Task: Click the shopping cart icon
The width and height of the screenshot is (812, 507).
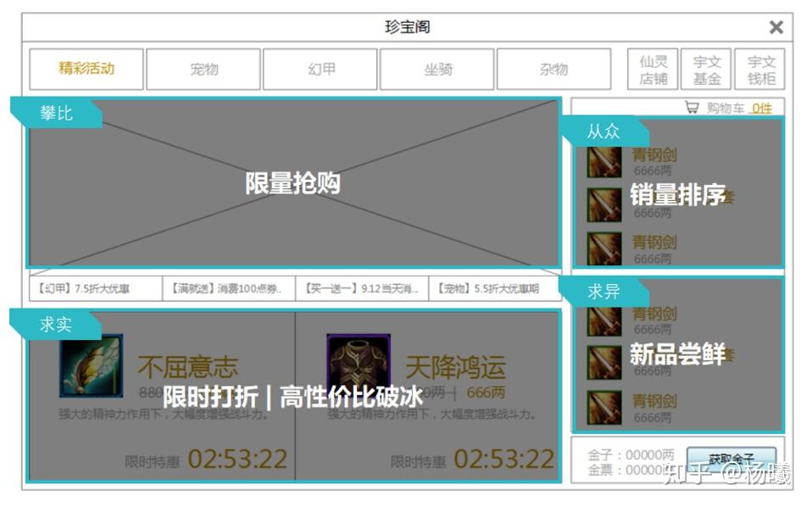Action: (x=692, y=109)
